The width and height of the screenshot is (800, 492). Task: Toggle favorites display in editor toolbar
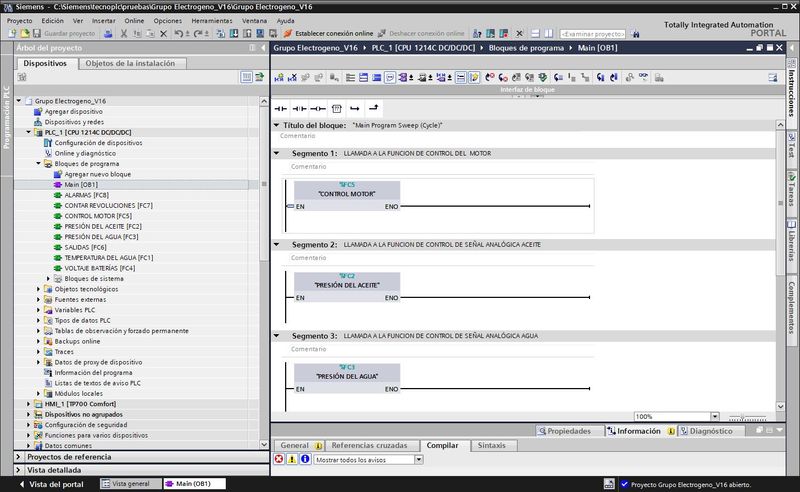(x=474, y=78)
